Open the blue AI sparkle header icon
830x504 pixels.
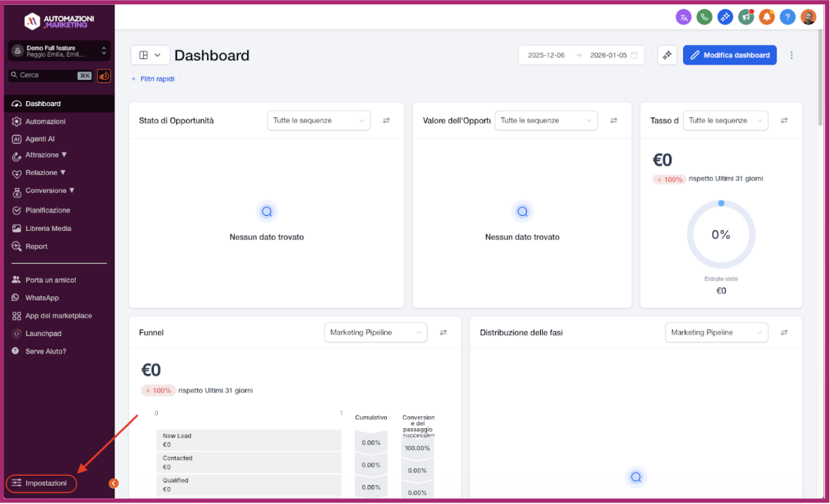[725, 18]
